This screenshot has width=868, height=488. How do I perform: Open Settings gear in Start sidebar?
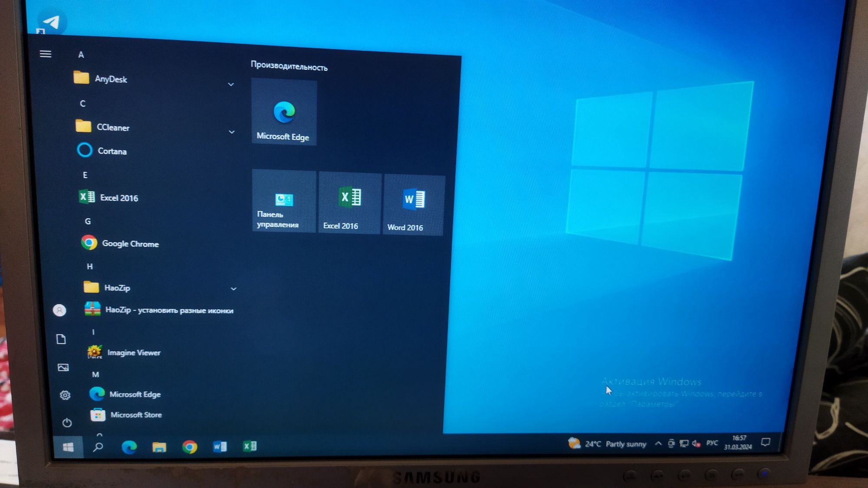[65, 395]
